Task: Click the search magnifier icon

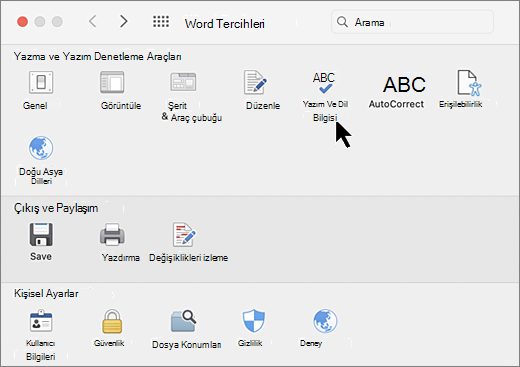Action: point(342,22)
